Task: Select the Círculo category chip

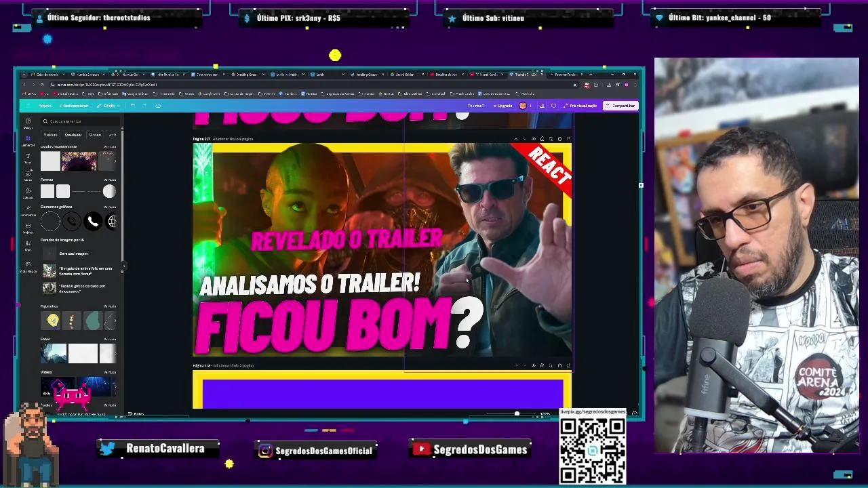Action: [95, 135]
